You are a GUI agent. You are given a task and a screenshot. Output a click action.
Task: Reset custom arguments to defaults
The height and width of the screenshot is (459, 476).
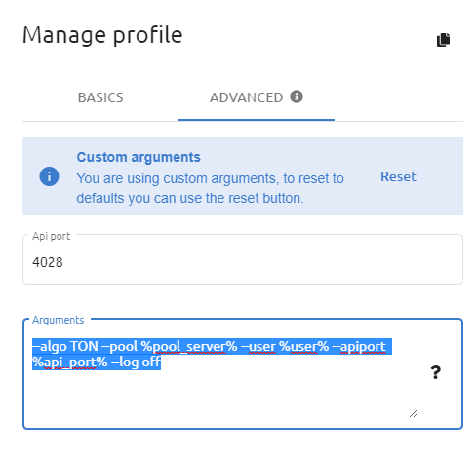[x=398, y=176]
